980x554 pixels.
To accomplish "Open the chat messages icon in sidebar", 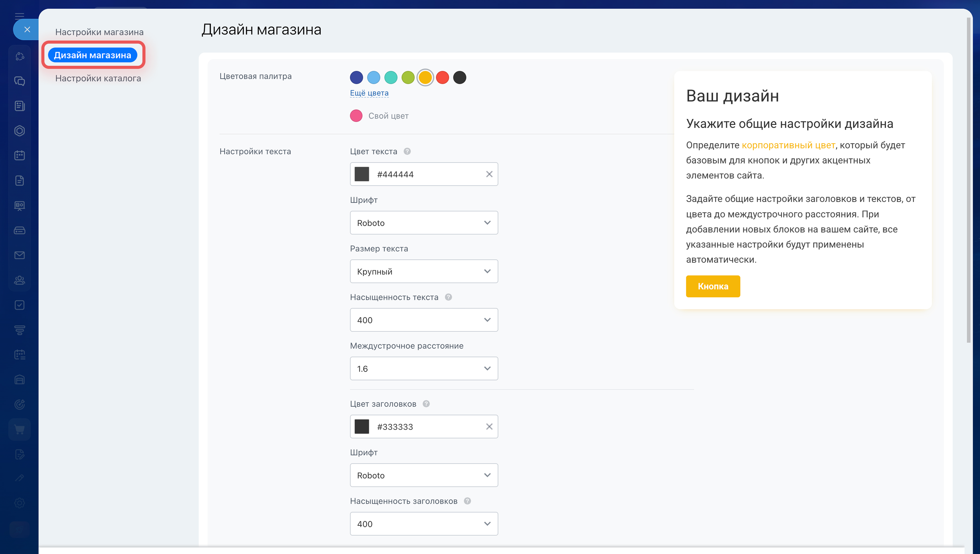I will [19, 81].
